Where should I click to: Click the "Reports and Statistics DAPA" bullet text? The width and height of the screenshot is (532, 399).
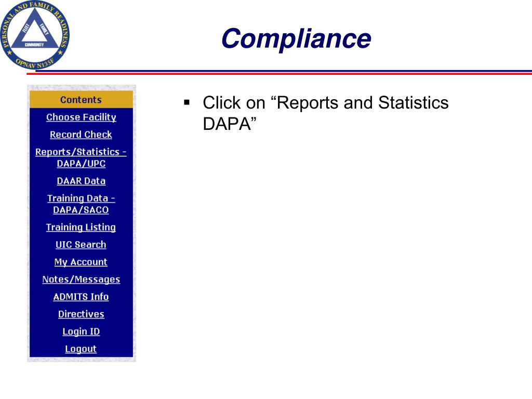click(325, 113)
